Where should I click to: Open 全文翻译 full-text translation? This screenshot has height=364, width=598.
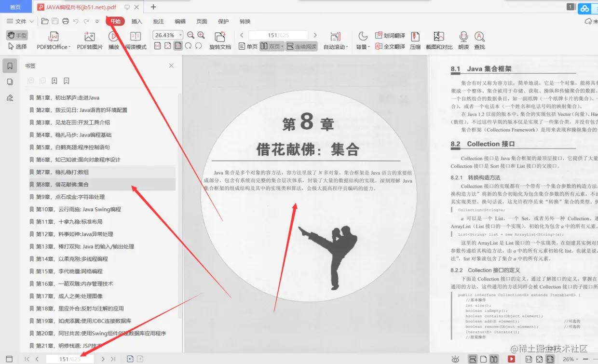(390, 47)
